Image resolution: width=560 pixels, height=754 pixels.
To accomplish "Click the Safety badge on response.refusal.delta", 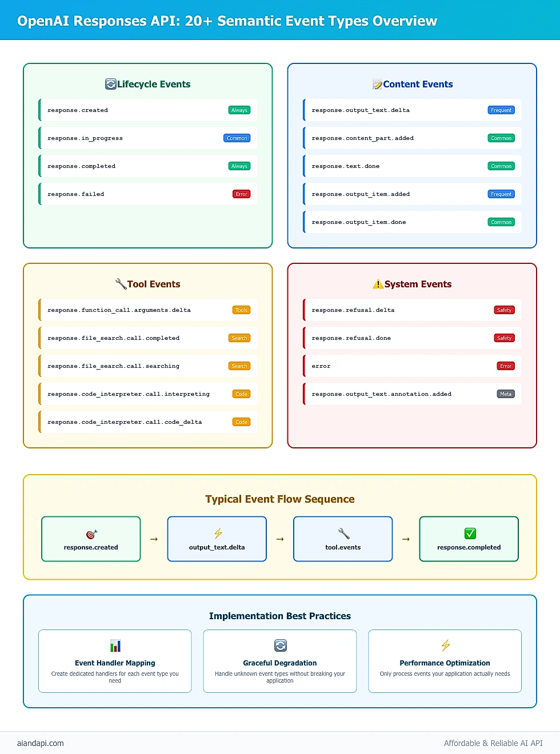I will click(504, 310).
